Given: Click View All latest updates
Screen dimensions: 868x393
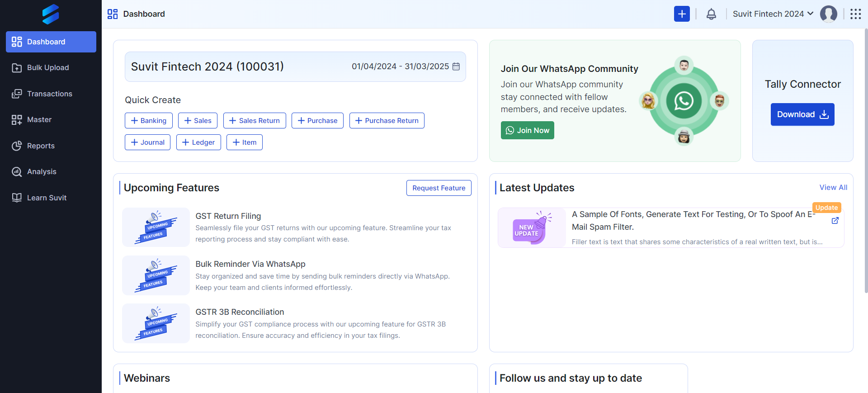Looking at the screenshot, I should coord(833,187).
